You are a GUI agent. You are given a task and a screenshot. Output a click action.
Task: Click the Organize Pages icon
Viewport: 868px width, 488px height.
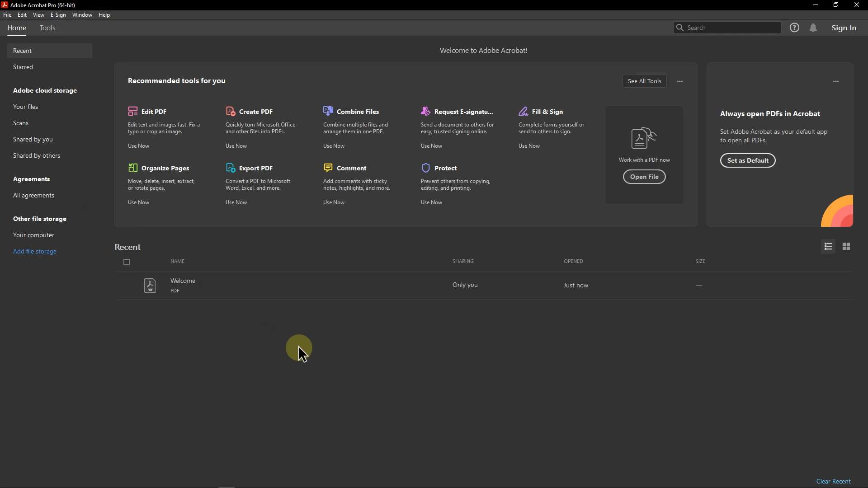133,168
